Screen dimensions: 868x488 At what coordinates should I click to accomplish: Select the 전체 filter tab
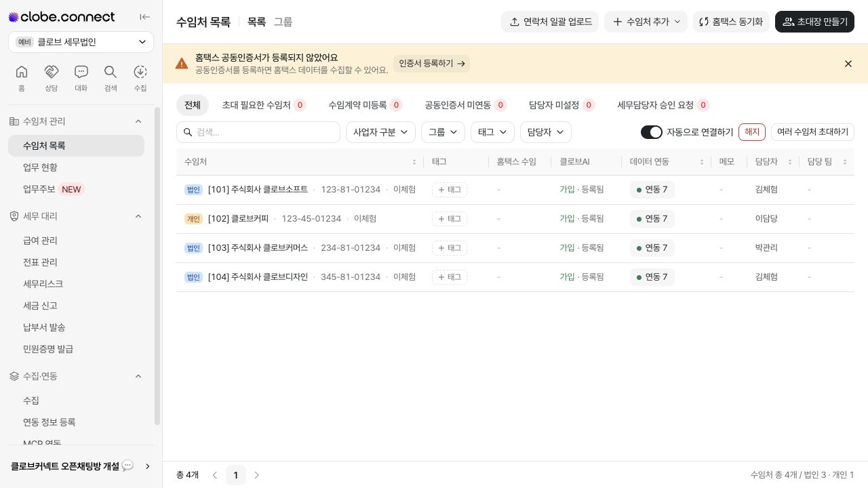(193, 105)
